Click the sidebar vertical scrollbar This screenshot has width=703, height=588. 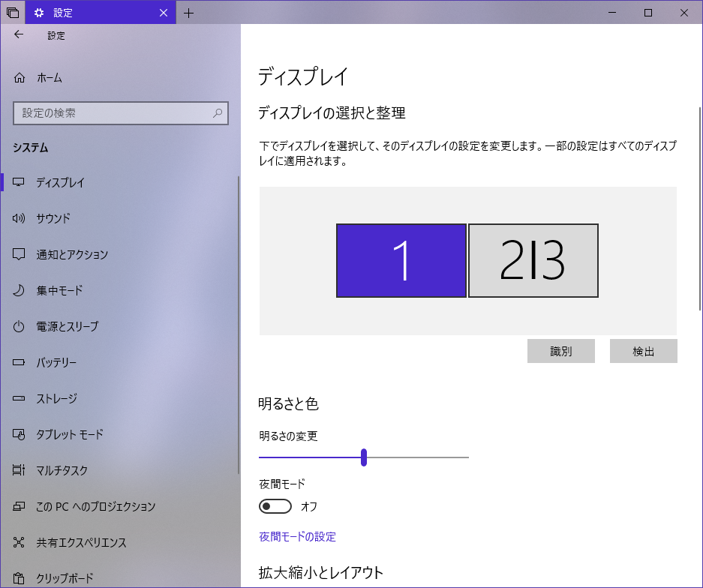tap(238, 325)
